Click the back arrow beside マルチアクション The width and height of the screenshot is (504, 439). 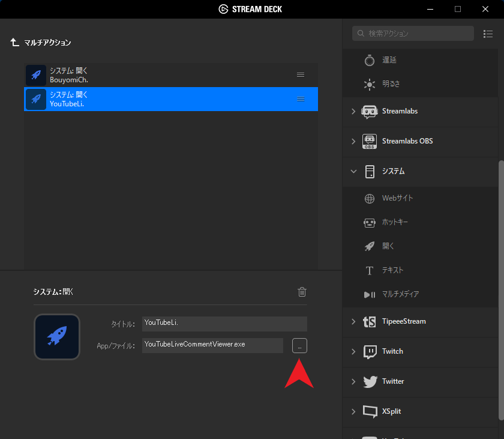[14, 42]
